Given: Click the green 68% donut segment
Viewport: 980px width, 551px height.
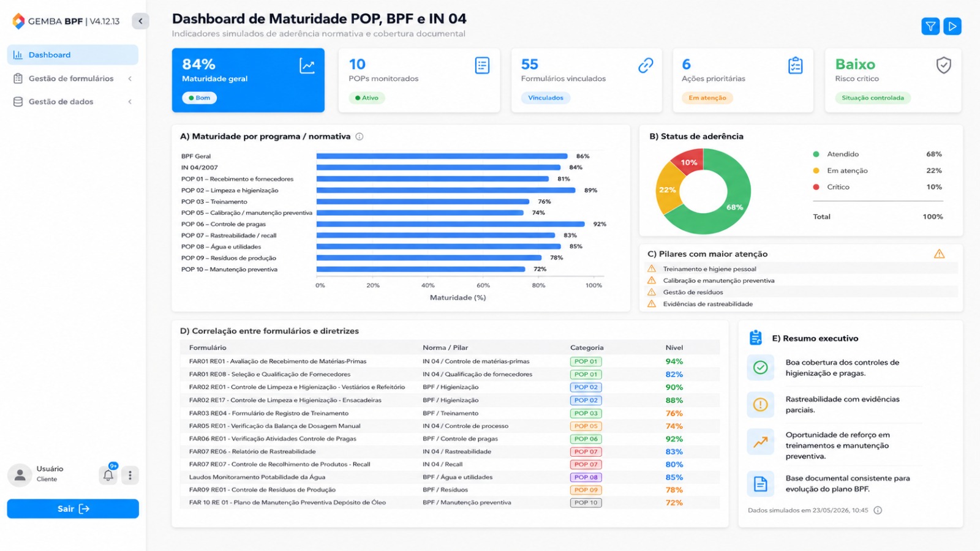Looking at the screenshot, I should click(735, 207).
